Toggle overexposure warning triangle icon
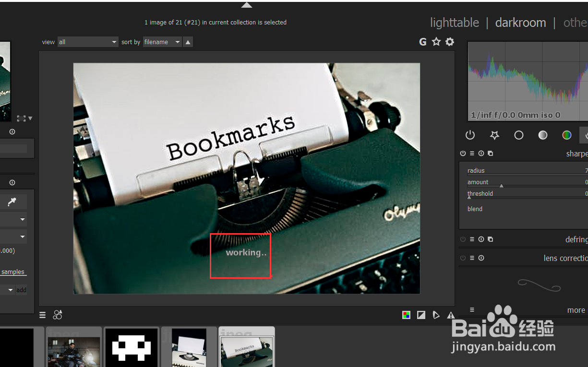The height and width of the screenshot is (367, 588). (451, 315)
